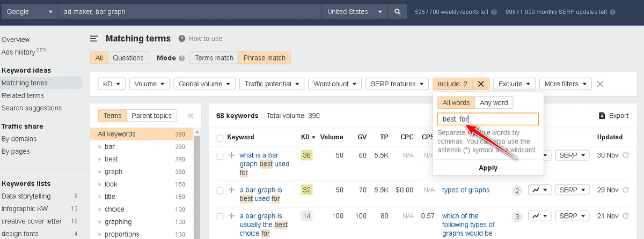The image size is (644, 239).
Task: Select all keywords with header checkbox
Action: point(219,138)
